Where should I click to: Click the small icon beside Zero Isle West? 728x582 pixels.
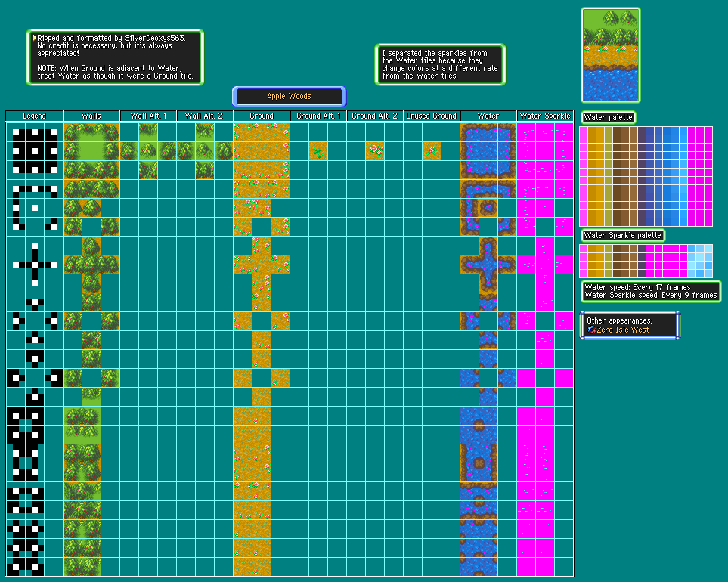coord(591,330)
